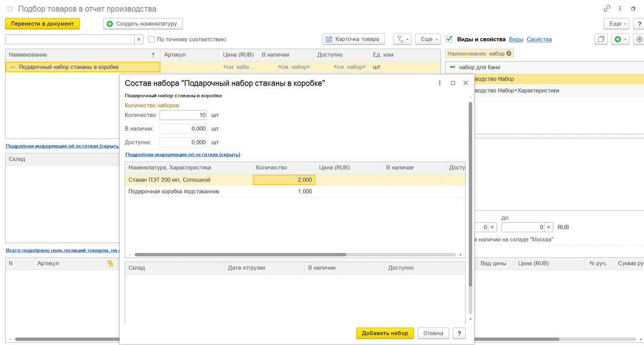Click 'Подробная информация об остатках (скрыть)' in dialog
The width and height of the screenshot is (644, 345).
182,155
